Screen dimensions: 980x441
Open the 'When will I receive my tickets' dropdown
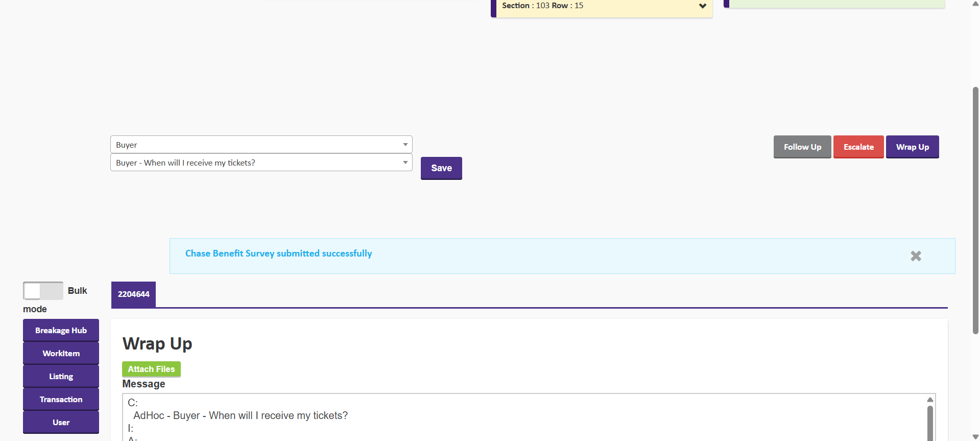pos(261,163)
